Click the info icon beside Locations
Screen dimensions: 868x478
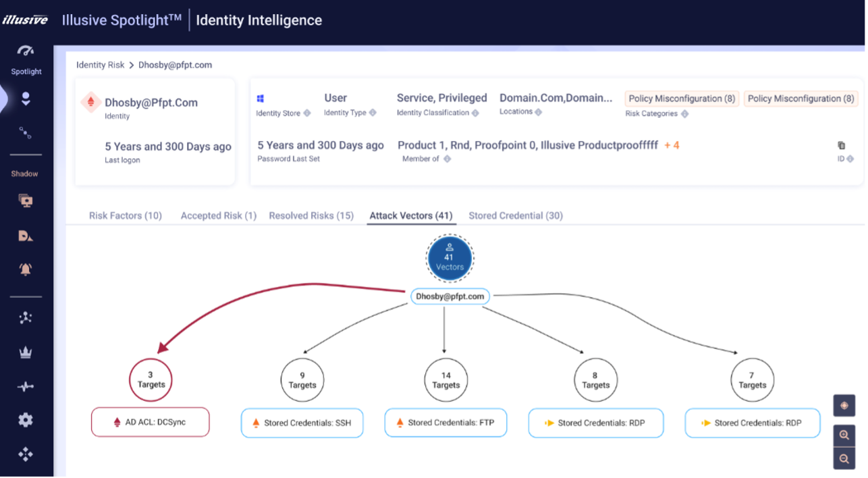pyautogui.click(x=539, y=112)
